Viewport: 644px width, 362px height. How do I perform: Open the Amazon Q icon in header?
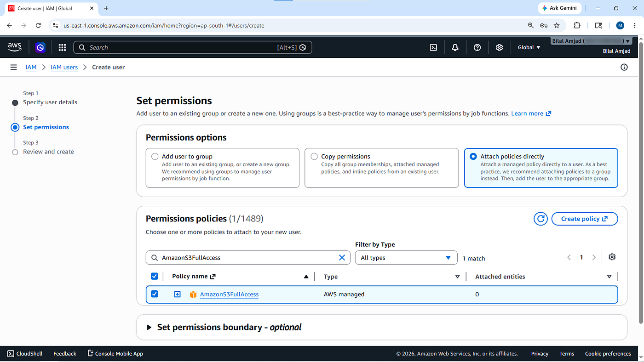tap(40, 47)
